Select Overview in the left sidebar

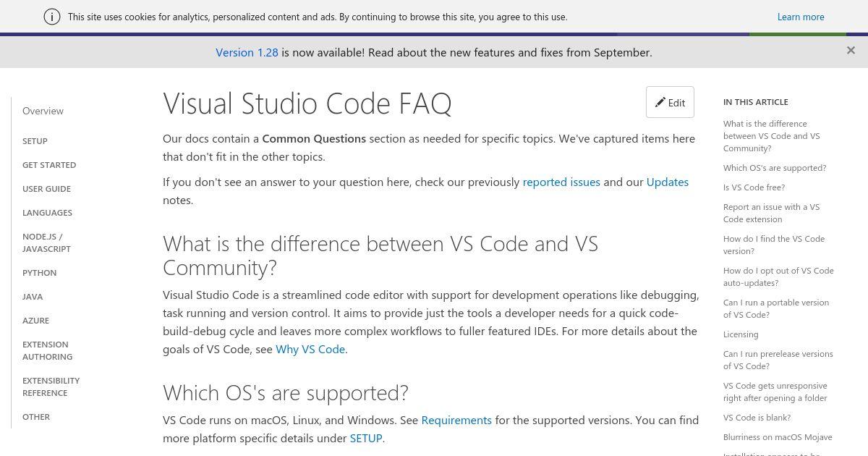pyautogui.click(x=43, y=111)
